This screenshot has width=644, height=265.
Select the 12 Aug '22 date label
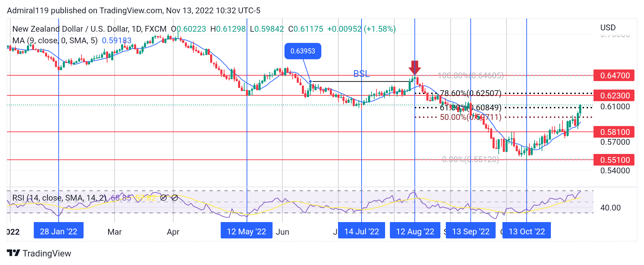pos(415,232)
